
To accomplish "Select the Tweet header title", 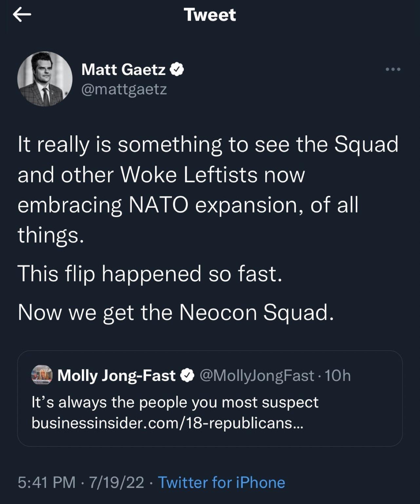I will click(x=210, y=15).
